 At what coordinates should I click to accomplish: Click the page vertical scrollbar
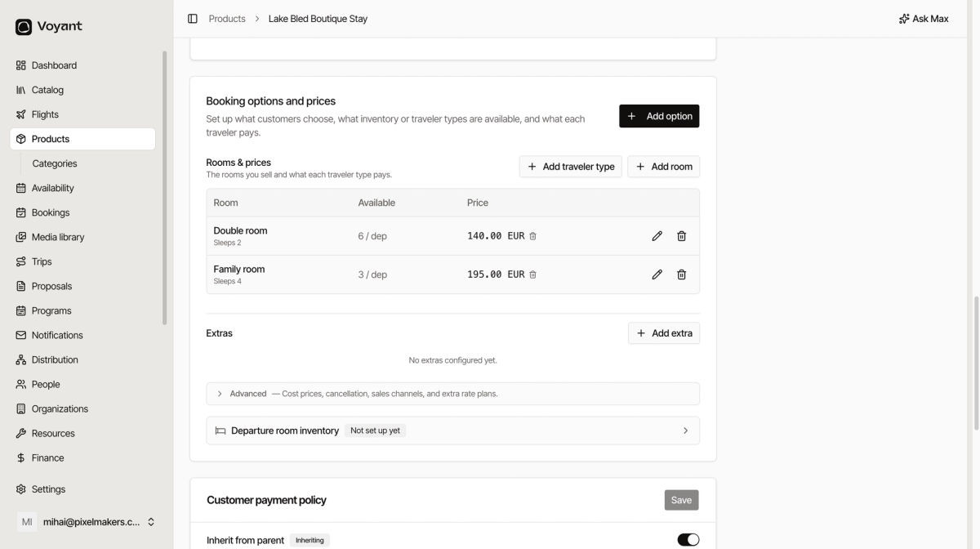click(x=976, y=362)
